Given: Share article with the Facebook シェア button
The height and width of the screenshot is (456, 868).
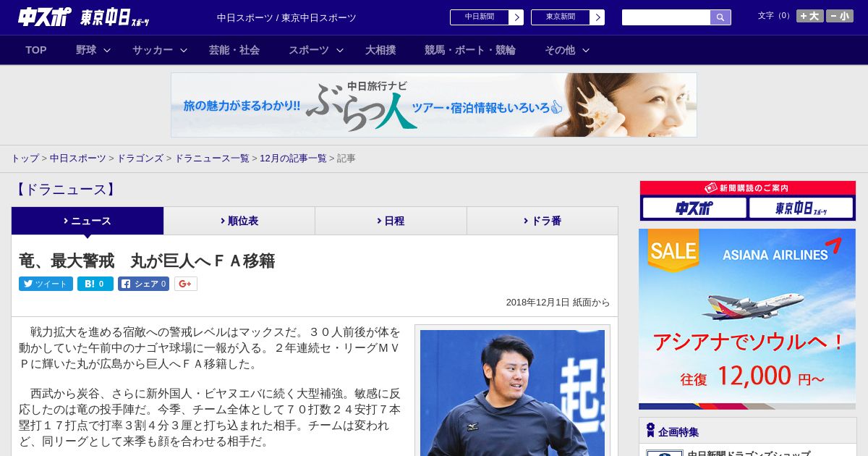Looking at the screenshot, I should click(144, 284).
